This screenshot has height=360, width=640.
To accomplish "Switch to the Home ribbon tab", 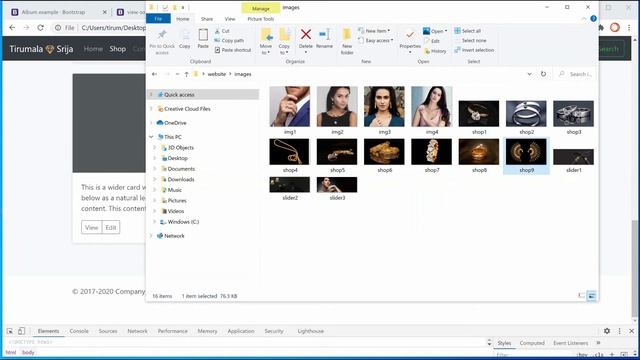I will coord(182,19).
